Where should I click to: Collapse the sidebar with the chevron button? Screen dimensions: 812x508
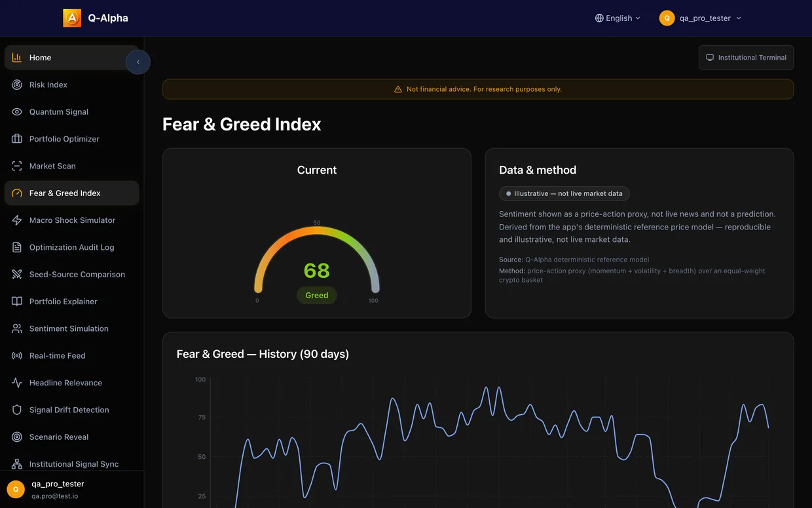pos(138,62)
